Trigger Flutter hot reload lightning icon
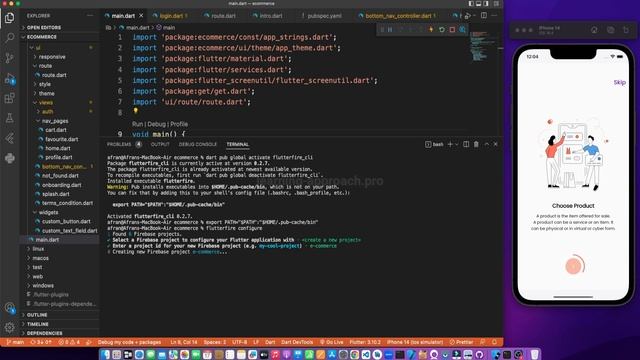 pos(431,29)
